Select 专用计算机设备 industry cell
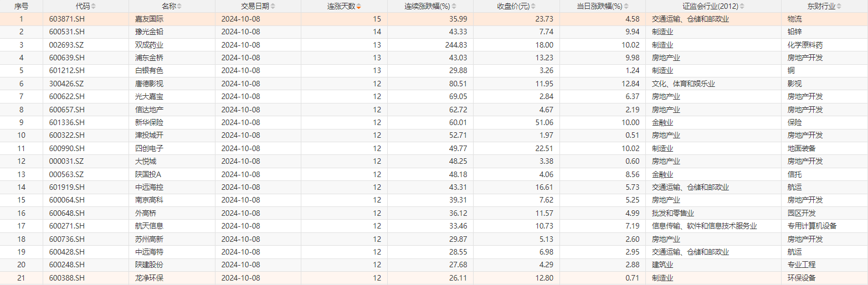The image size is (868, 285). tap(812, 226)
